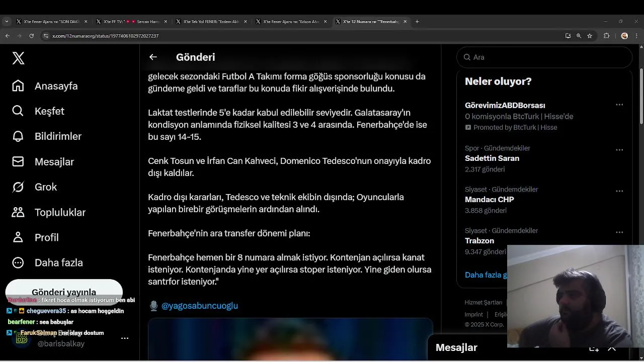644x362 pixels.
Task: Switch to 'X'te Fener Ajans SON DAKİ' tab
Action: (51, 22)
